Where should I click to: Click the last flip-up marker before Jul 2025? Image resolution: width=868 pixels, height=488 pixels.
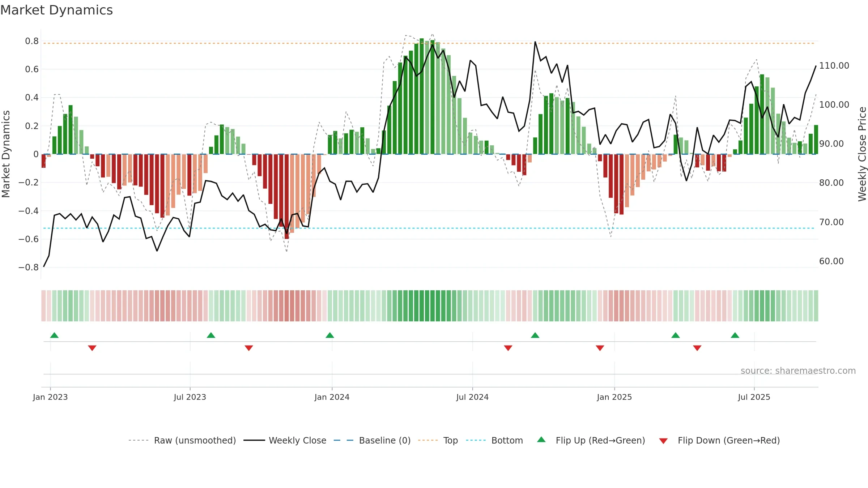[735, 335]
